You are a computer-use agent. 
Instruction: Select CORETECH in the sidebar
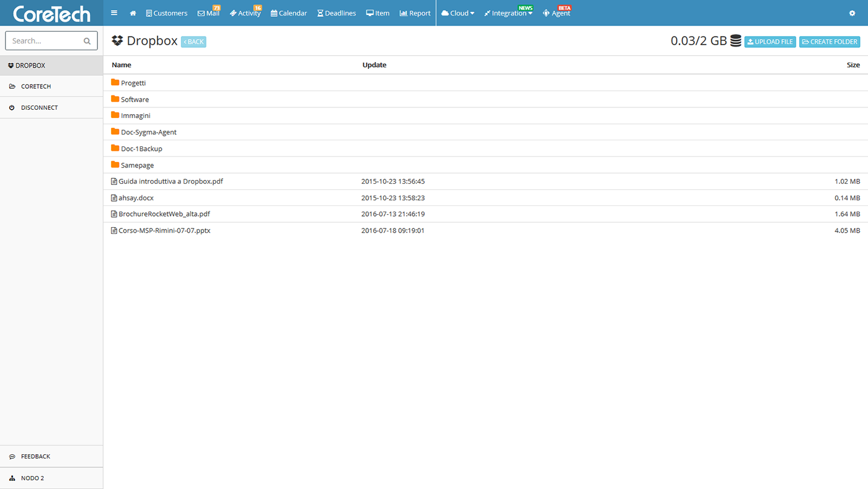51,86
